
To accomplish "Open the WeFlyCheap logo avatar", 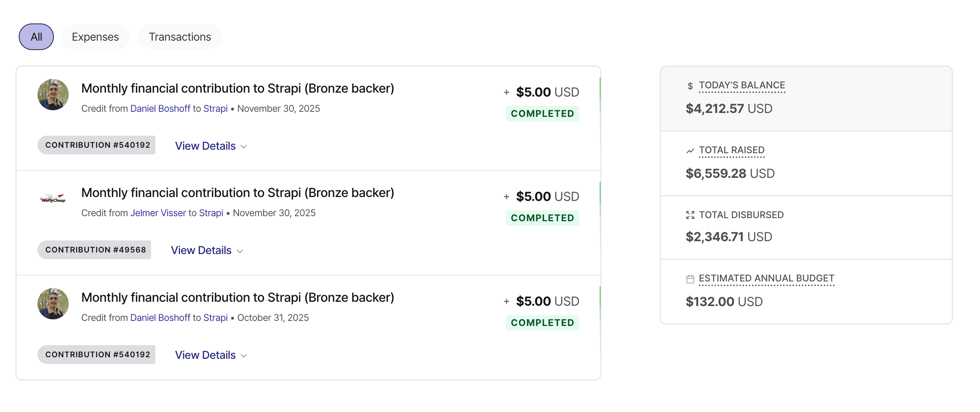I will click(x=53, y=199).
